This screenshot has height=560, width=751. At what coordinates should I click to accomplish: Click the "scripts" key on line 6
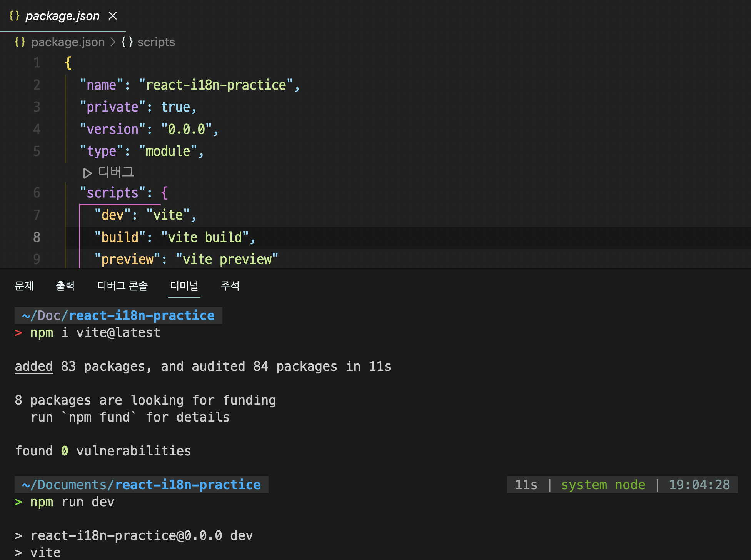(x=112, y=193)
